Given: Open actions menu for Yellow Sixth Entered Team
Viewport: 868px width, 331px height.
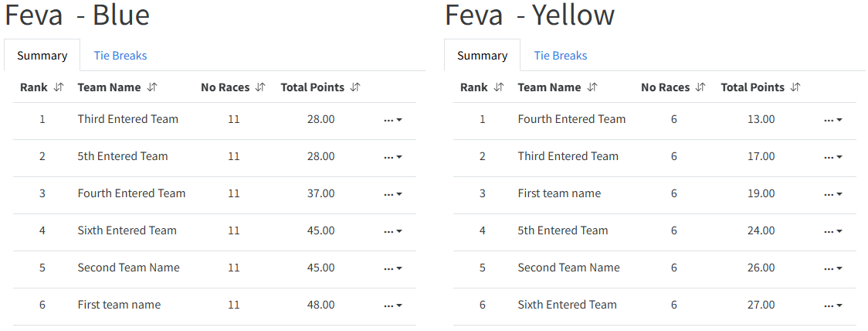Looking at the screenshot, I should [833, 305].
